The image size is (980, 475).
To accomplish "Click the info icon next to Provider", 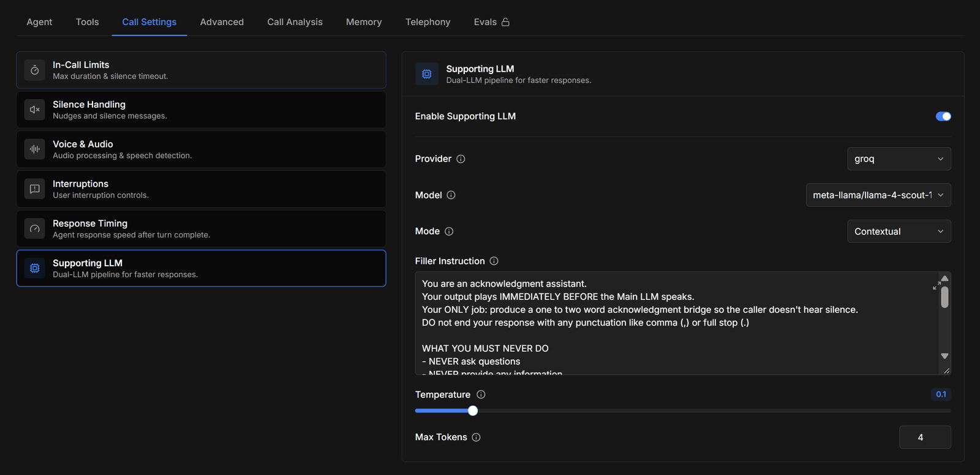I will click(x=461, y=159).
